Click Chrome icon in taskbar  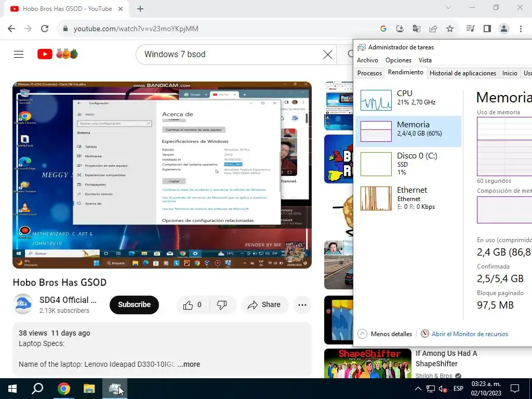pyautogui.click(x=63, y=389)
